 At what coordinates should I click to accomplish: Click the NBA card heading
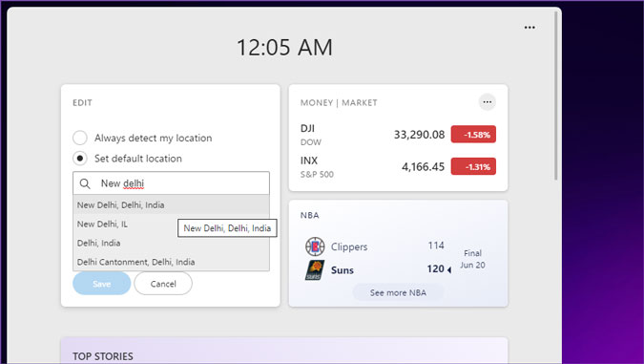310,215
